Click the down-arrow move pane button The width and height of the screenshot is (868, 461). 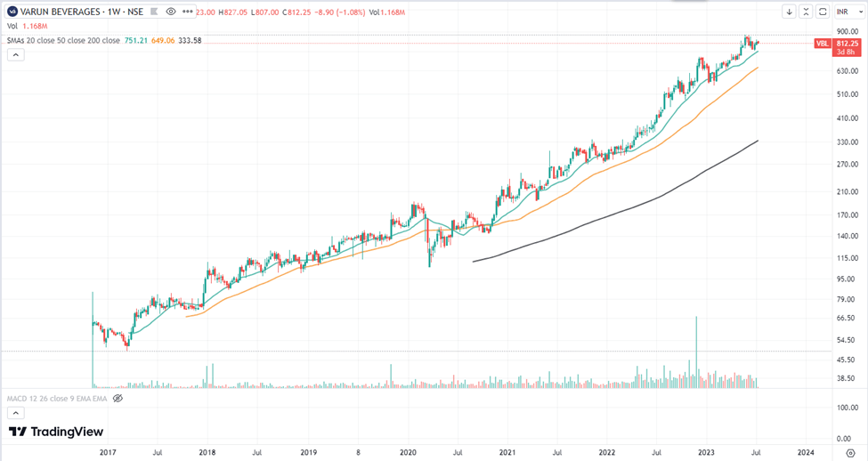[x=789, y=12]
